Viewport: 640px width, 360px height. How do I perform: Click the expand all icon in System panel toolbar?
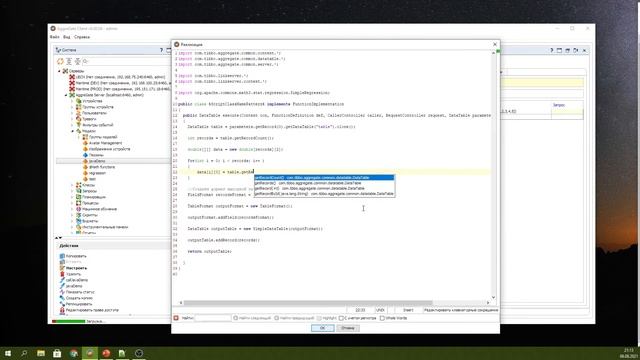point(69,61)
